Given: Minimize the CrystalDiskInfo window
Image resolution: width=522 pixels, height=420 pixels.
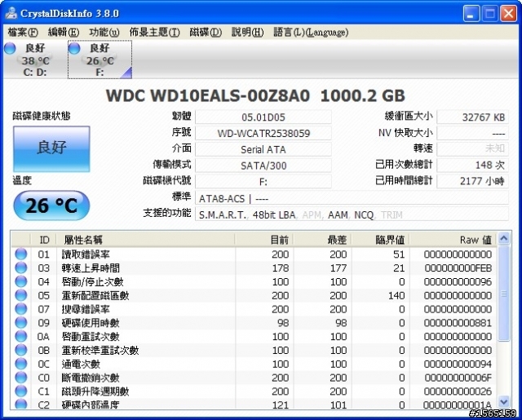Looking at the screenshot, I should (x=471, y=14).
